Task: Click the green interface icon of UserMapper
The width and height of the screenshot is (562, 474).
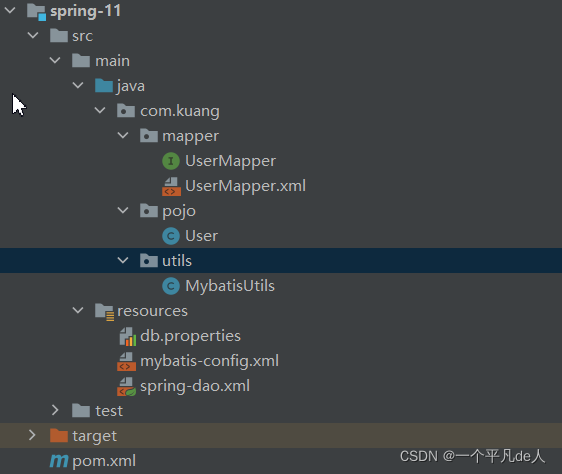Action: [171, 161]
